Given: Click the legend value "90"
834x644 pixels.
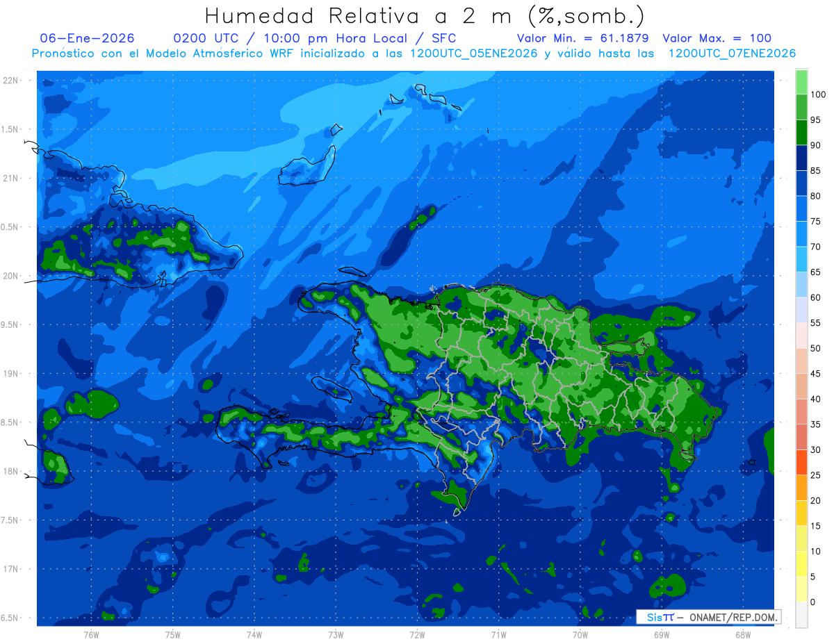Looking at the screenshot, I should click(x=816, y=146).
